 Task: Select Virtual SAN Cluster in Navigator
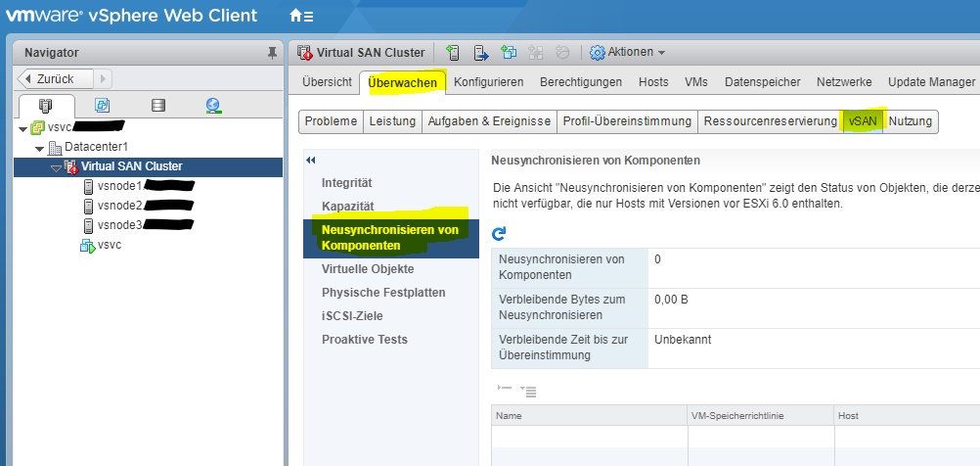click(x=132, y=166)
